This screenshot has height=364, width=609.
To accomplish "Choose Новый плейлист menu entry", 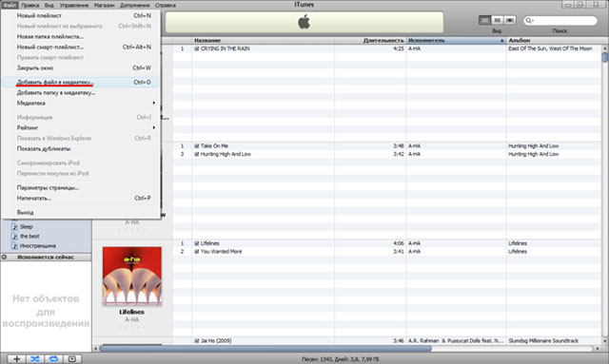I will tap(81, 16).
